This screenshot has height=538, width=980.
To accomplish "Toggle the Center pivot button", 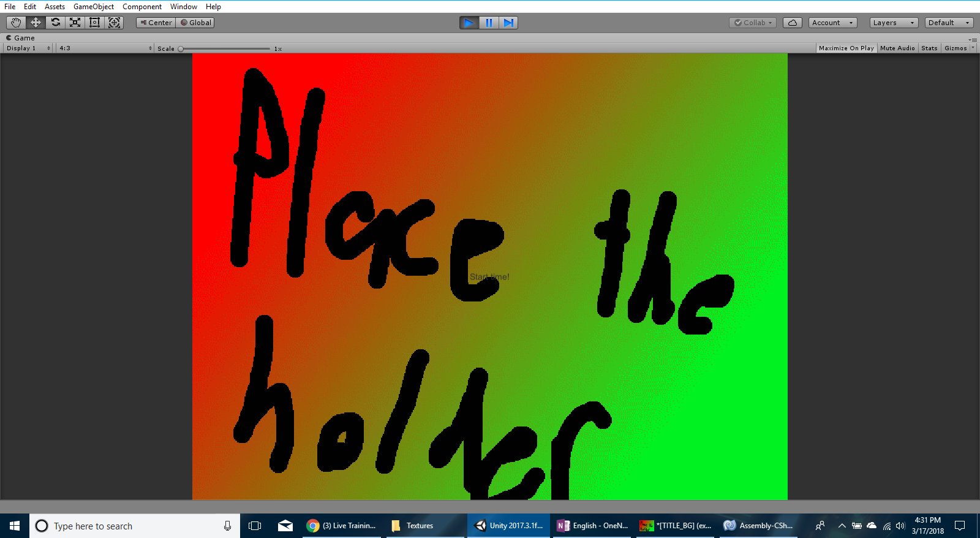I will pos(156,23).
